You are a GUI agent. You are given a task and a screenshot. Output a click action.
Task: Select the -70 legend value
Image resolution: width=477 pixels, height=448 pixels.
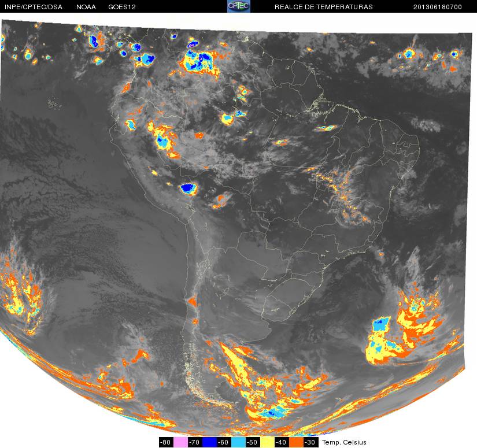coord(195,442)
